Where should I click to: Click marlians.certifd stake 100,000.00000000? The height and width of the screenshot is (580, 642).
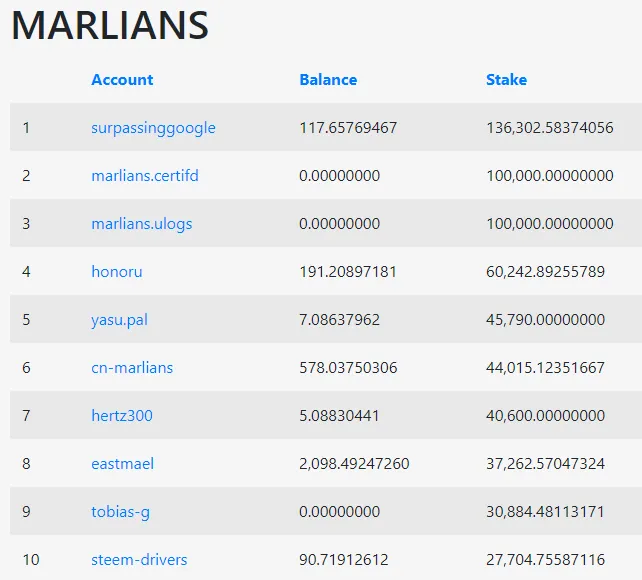549,176
